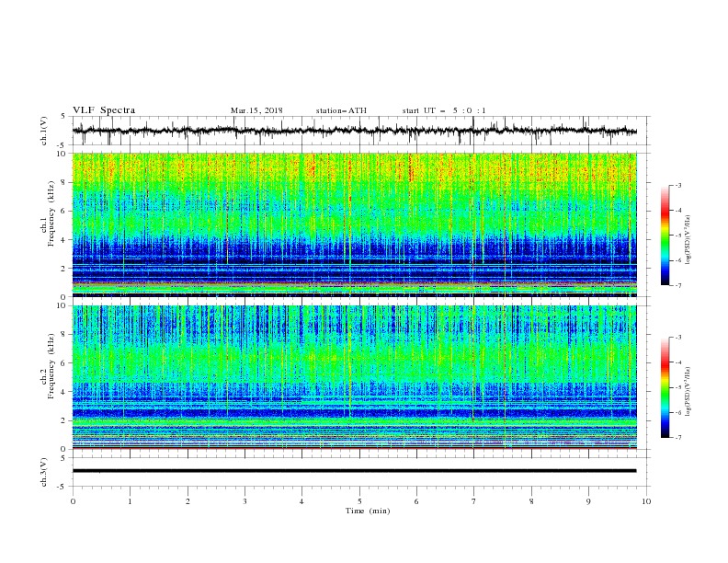The width and height of the screenshot is (728, 563).
Task: Click the ch.2 frequency axis "2" tick label
Action: coord(64,420)
